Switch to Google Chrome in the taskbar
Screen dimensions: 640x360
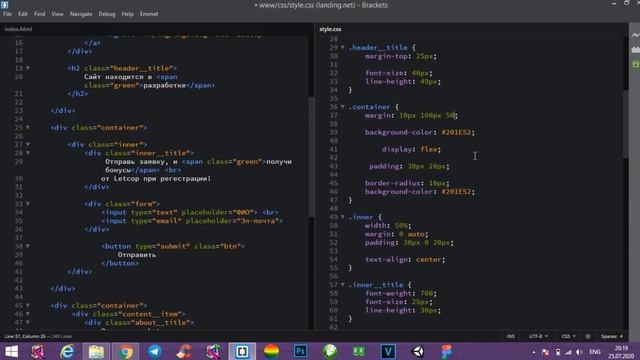click(x=126, y=351)
